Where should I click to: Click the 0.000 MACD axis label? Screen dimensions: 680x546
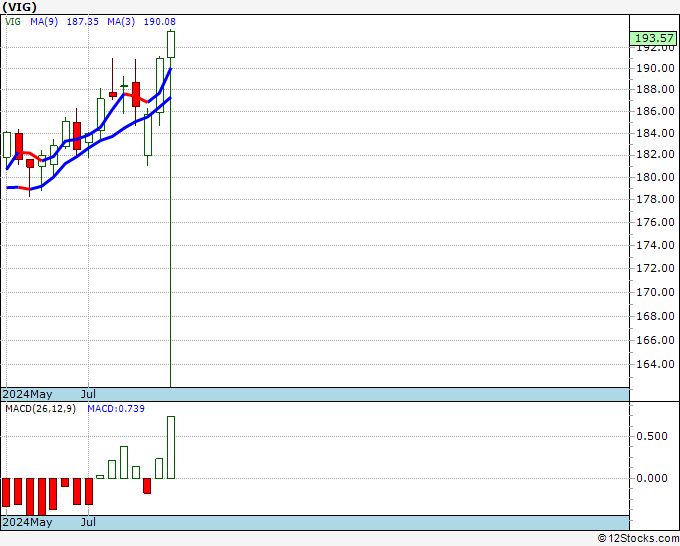[x=651, y=478]
